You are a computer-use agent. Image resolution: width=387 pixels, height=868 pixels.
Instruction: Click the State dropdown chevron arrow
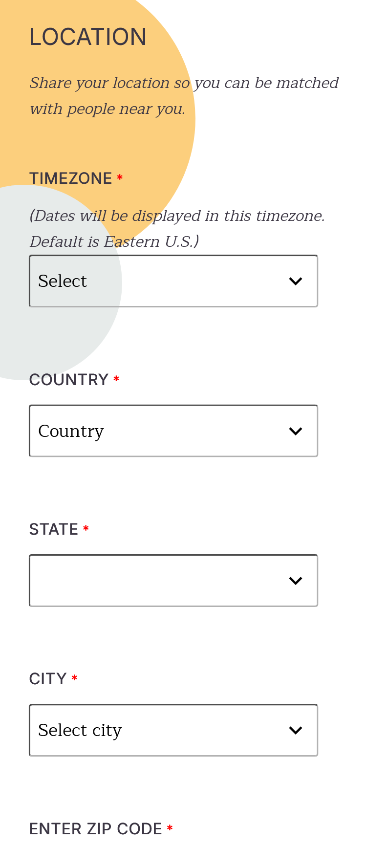(x=296, y=581)
